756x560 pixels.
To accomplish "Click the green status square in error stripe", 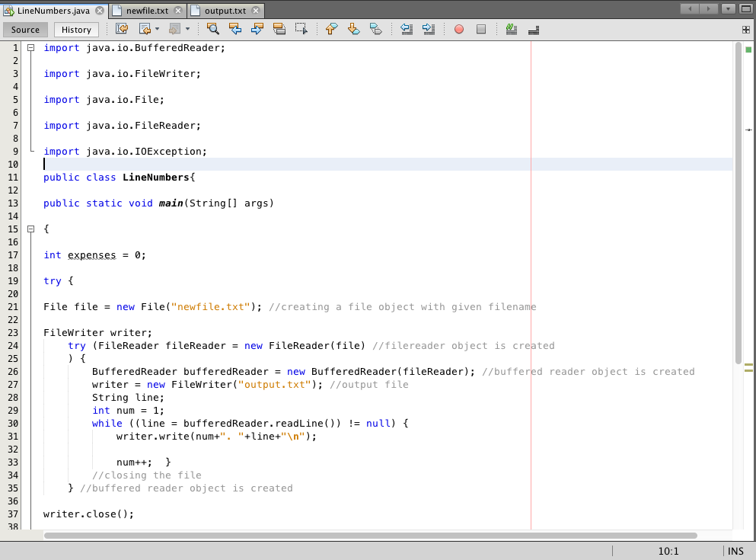I will 748,50.
